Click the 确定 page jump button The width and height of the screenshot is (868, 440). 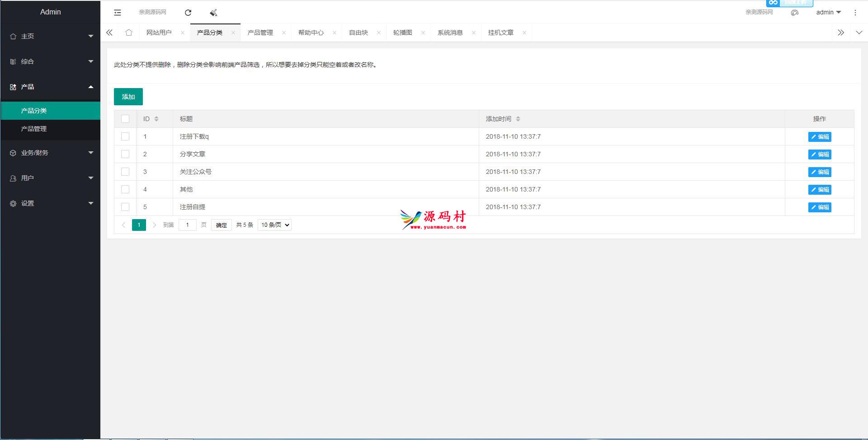[x=222, y=225]
